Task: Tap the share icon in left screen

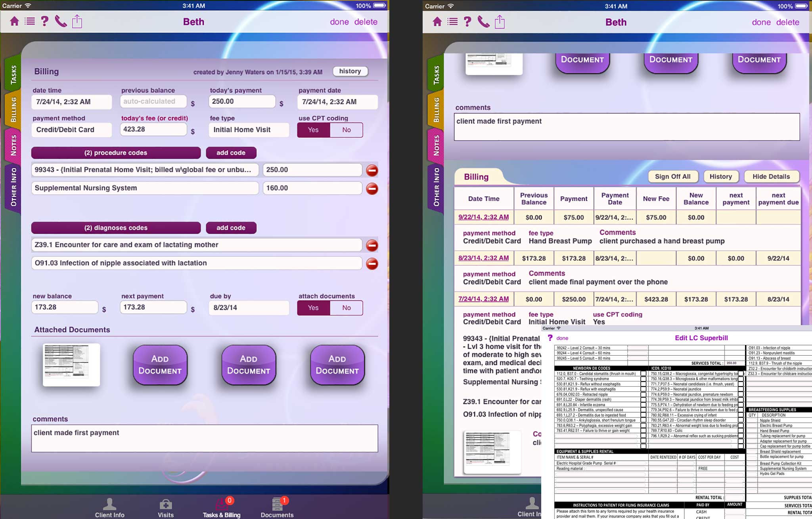Action: click(77, 21)
